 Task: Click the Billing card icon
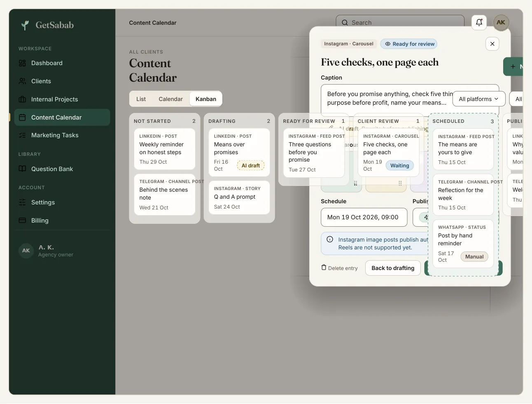point(22,221)
